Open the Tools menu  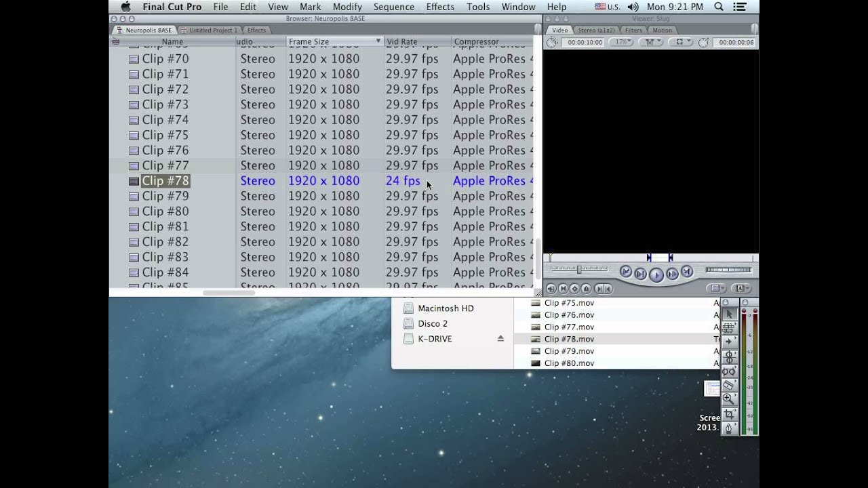tap(478, 7)
